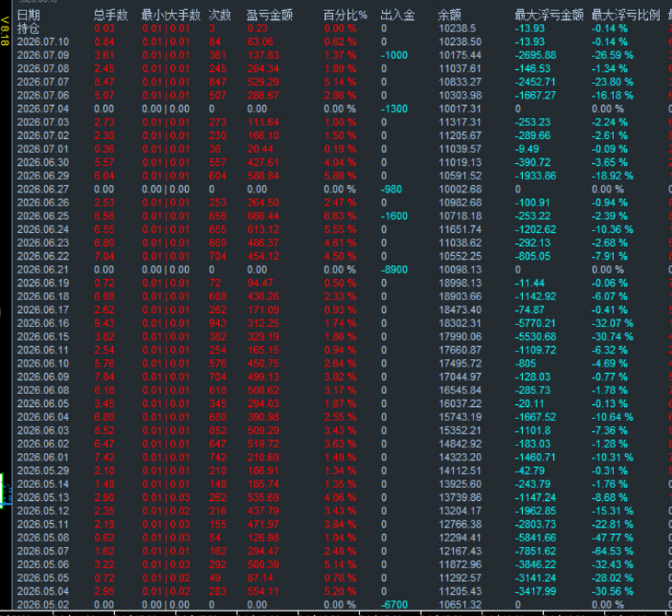The width and height of the screenshot is (672, 616).
Task: Click balance value 10552.25
Action: coord(460,256)
